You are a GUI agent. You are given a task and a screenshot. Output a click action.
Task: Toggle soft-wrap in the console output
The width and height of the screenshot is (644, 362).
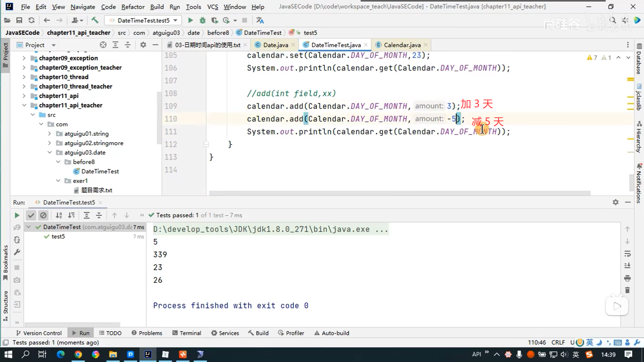pos(627,254)
